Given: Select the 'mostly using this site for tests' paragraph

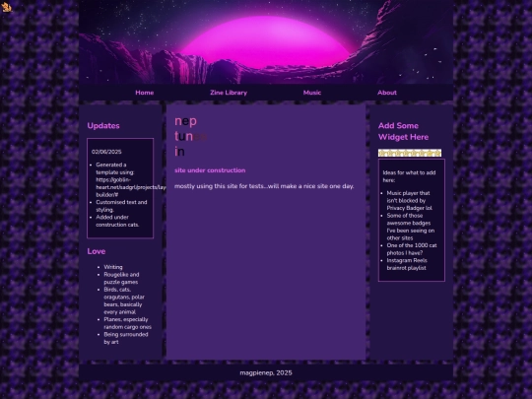Looking at the screenshot, I should point(264,186).
